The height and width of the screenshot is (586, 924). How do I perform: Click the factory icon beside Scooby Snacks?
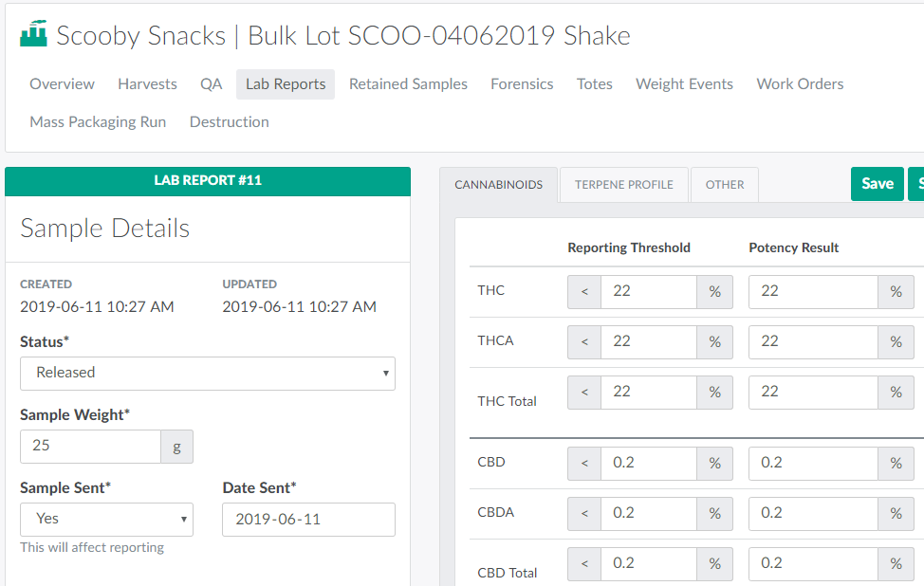33,35
